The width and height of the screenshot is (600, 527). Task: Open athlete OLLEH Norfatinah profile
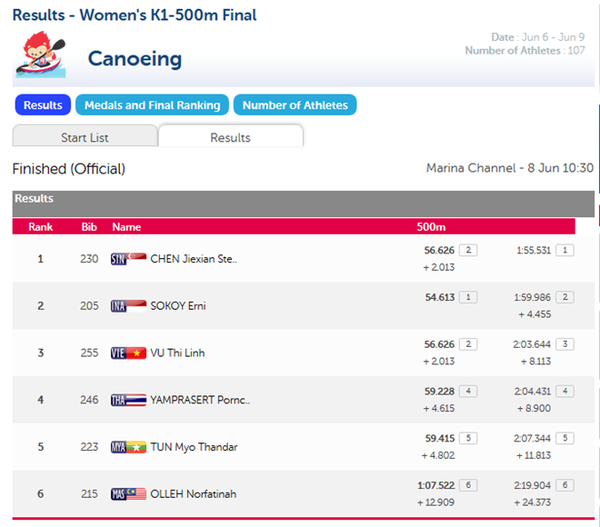(x=193, y=494)
